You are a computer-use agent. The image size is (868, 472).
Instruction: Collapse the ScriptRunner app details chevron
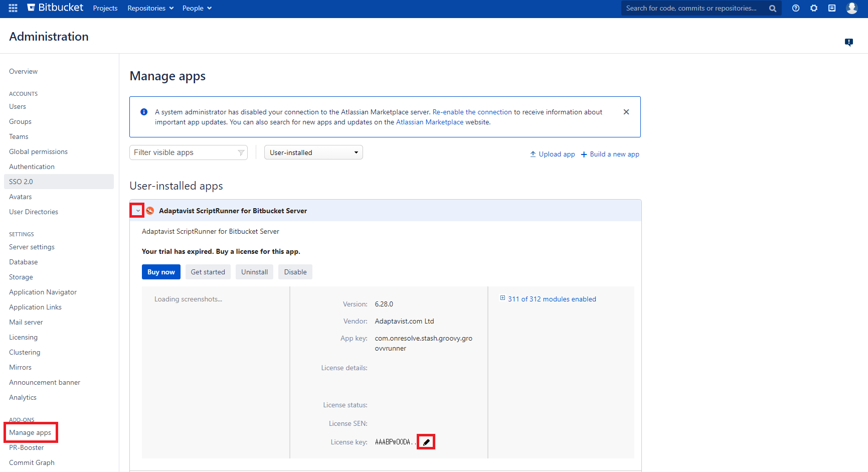[x=138, y=211]
